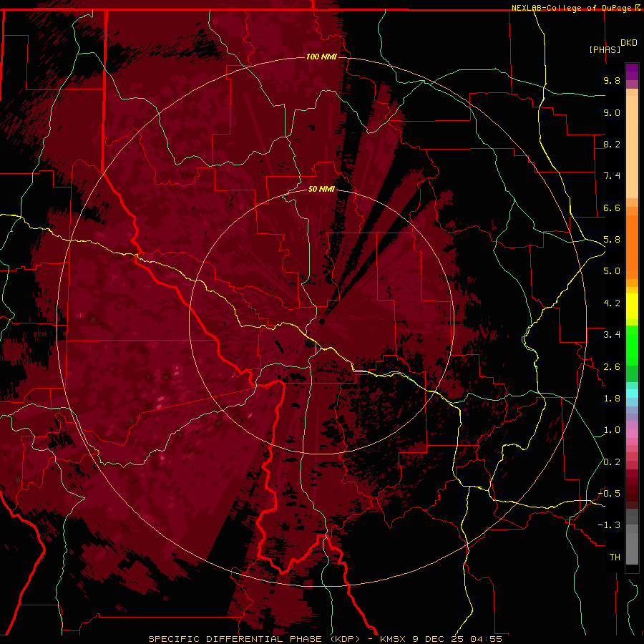Select the 7.4 legend value
644x644 pixels.
coord(612,176)
